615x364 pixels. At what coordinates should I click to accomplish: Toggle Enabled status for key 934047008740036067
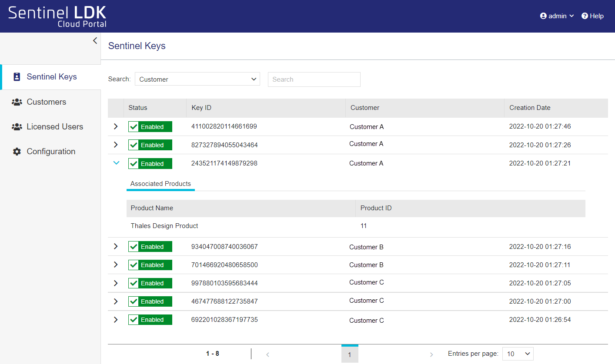pos(150,247)
